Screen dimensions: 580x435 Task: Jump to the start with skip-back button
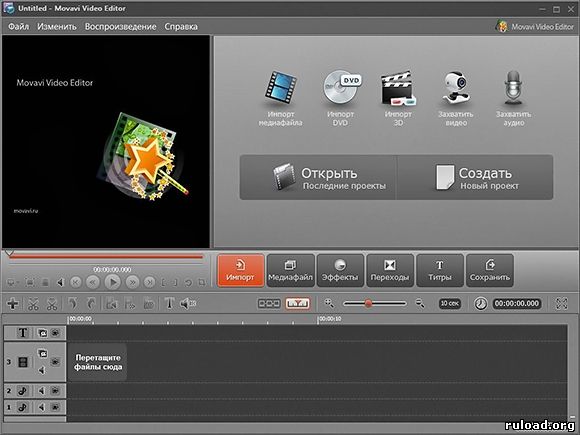pos(75,283)
